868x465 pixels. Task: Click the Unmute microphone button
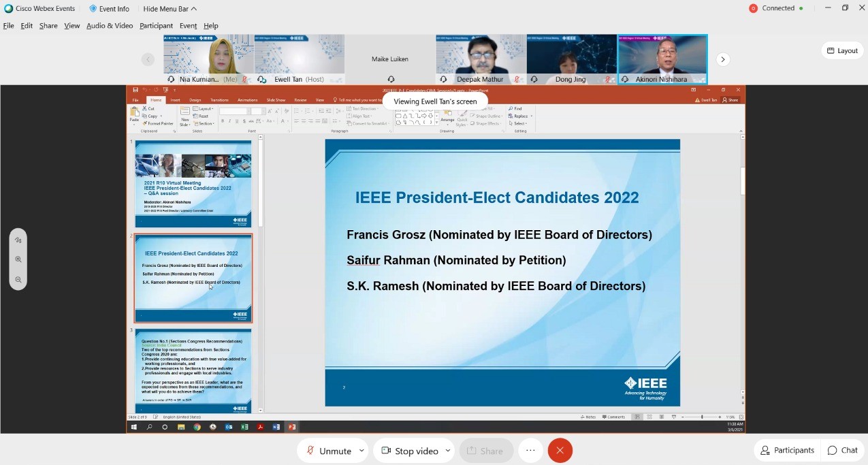[329, 451]
